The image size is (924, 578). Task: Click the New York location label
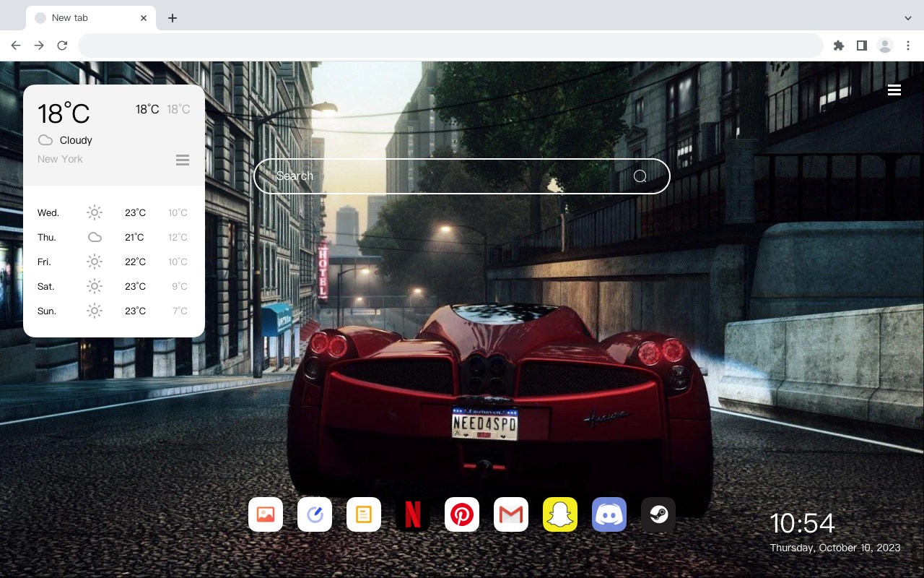60,159
